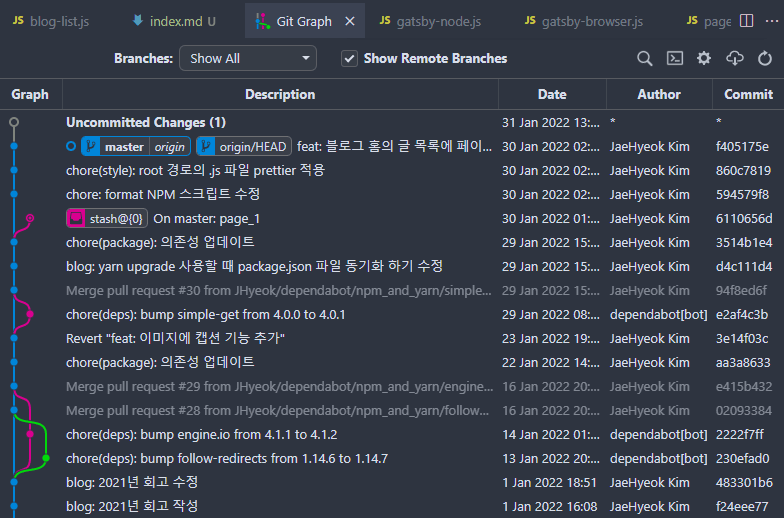Fetch from remotes cloud download icon
The width and height of the screenshot is (784, 518).
(734, 58)
